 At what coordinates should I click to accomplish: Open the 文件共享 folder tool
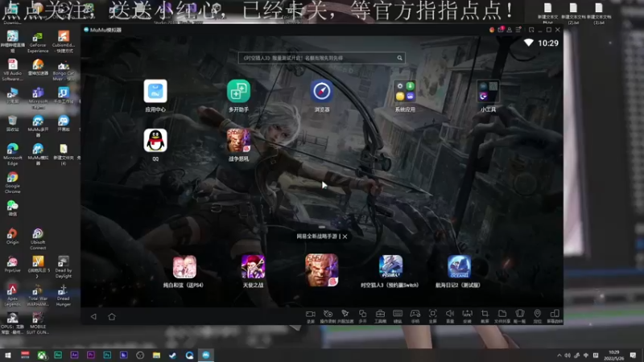tap(502, 315)
